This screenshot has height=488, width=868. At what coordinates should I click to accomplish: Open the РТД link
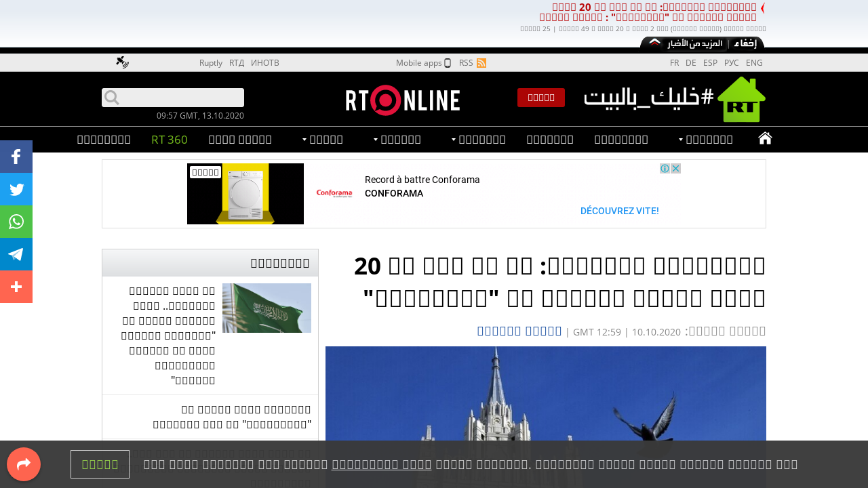pyautogui.click(x=237, y=63)
